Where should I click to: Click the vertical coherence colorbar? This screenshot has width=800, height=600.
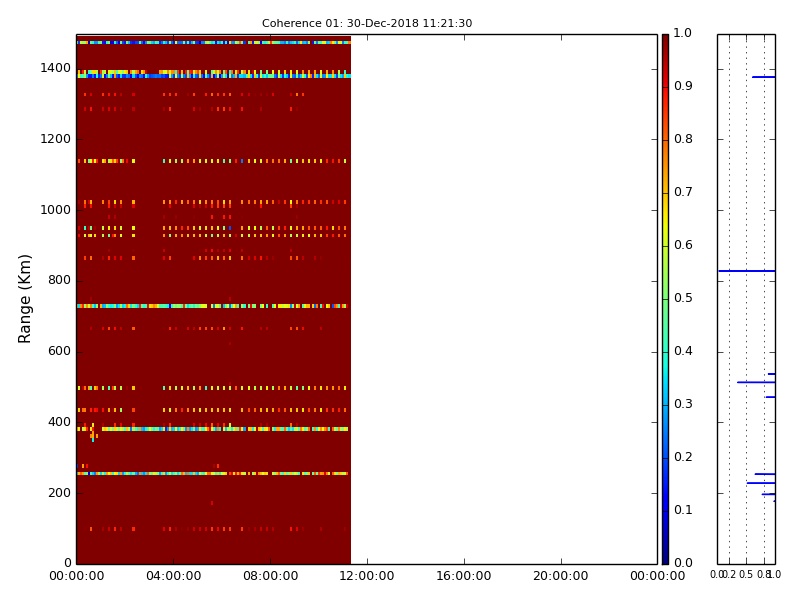[665, 299]
